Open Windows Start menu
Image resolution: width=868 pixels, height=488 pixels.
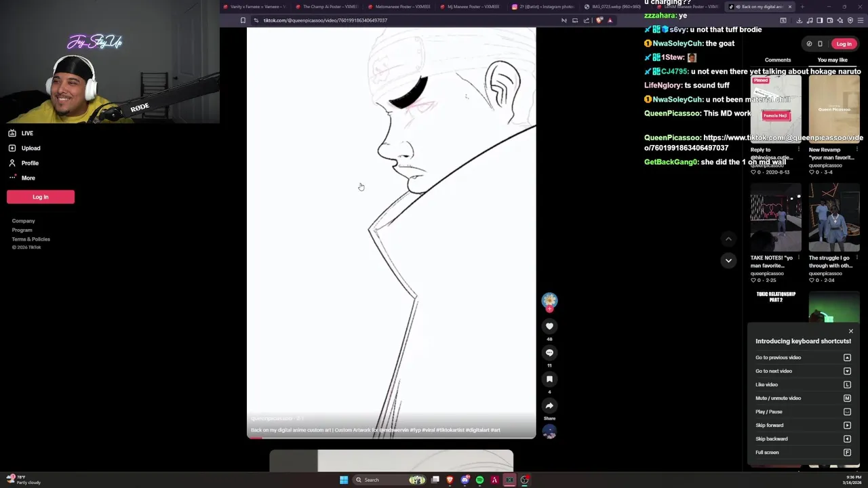[x=344, y=480]
